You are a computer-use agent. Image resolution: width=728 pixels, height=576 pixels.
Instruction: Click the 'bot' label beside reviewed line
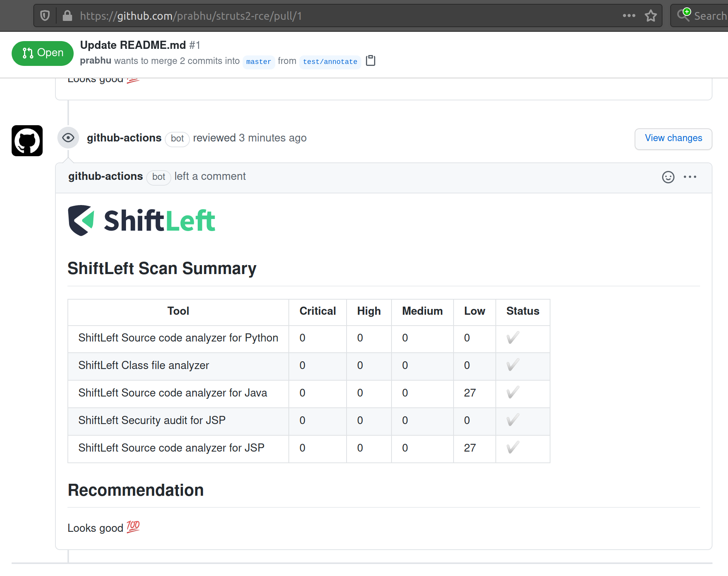pyautogui.click(x=177, y=139)
